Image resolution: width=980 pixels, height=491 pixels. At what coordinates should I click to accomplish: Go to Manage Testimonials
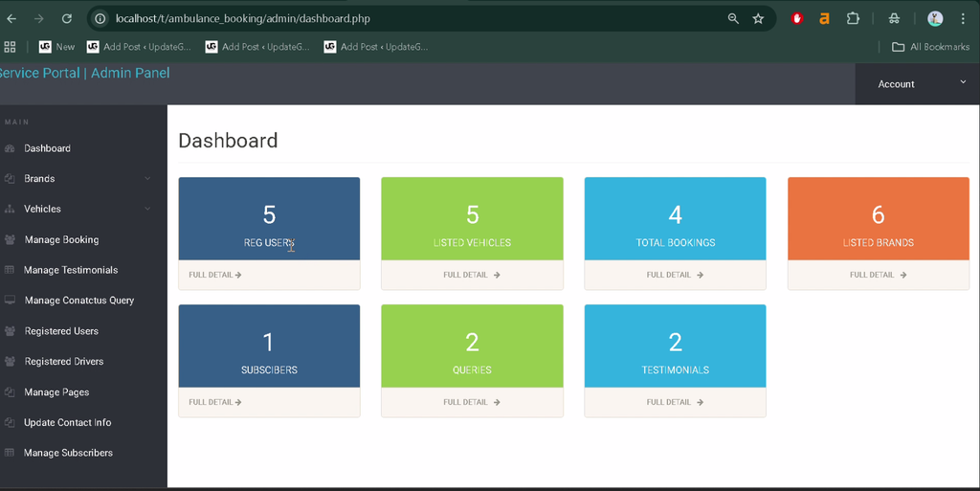click(71, 270)
